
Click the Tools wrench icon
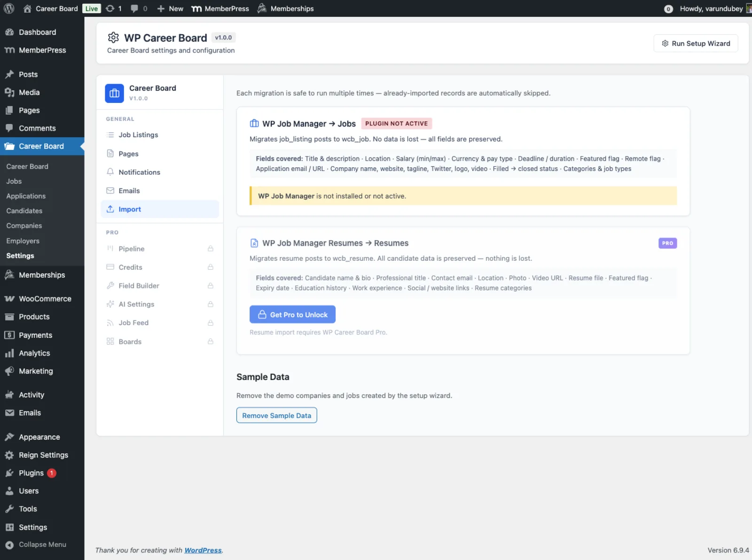pos(9,509)
